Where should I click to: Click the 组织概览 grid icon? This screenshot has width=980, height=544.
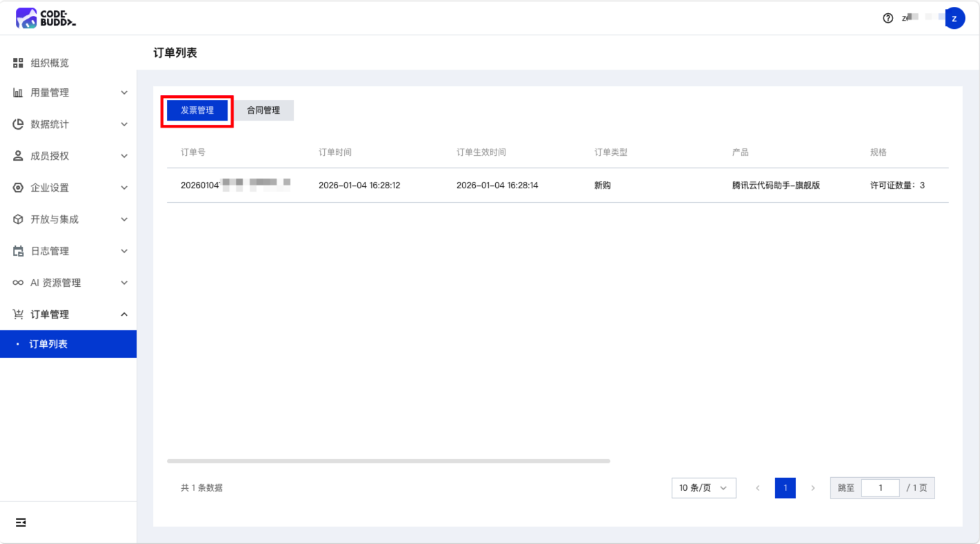19,63
